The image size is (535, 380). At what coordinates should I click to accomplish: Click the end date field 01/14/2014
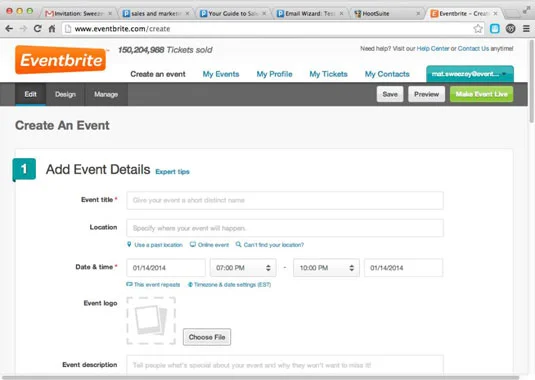pyautogui.click(x=403, y=268)
